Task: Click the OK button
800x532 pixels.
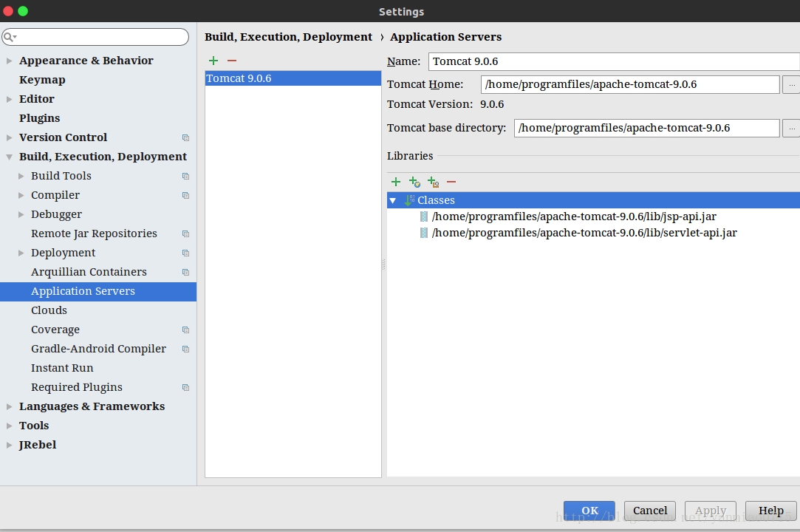Action: pos(589,511)
